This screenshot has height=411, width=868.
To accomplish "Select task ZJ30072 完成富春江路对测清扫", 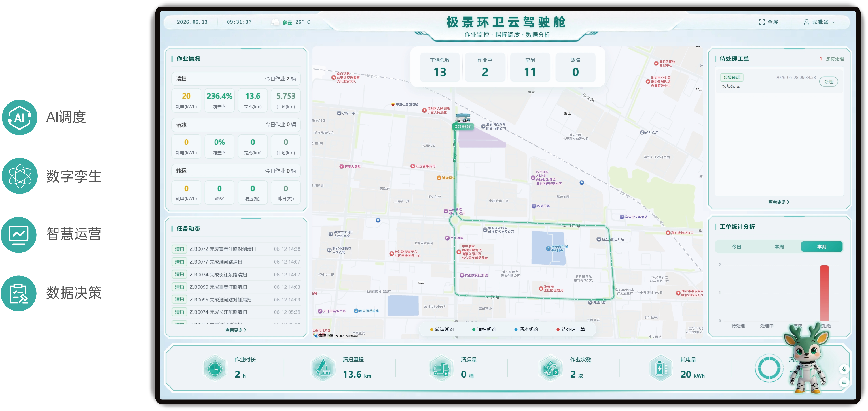I will point(236,249).
